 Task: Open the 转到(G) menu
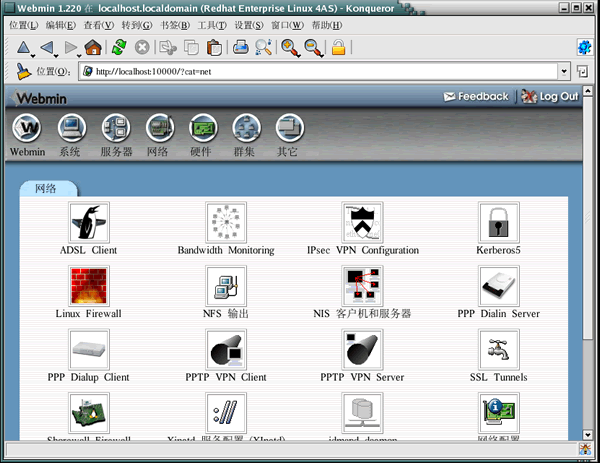point(137,25)
